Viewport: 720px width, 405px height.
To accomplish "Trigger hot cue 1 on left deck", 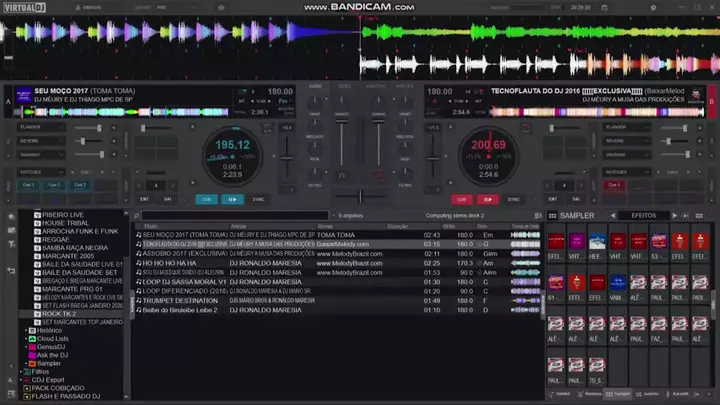I will click(28, 185).
